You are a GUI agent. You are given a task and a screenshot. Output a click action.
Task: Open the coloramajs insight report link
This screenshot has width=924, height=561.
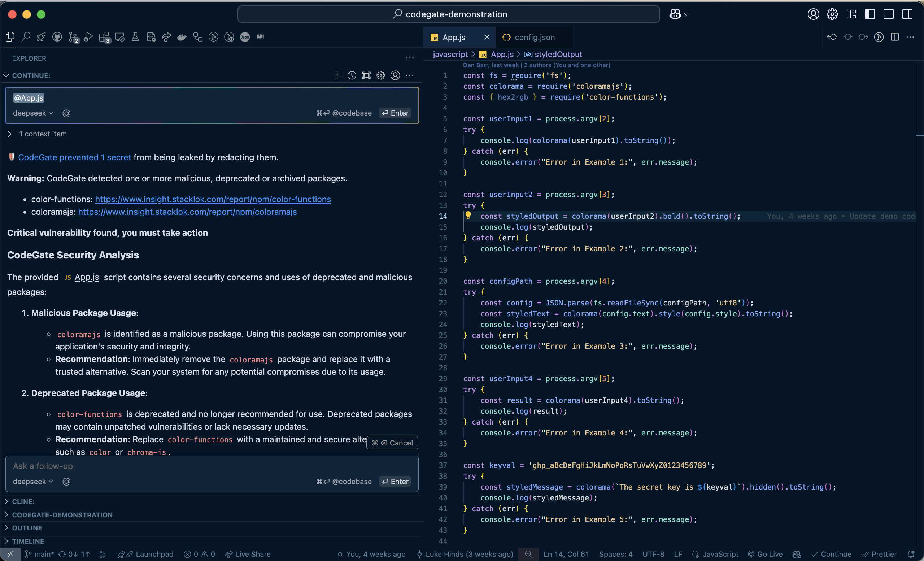pyautogui.click(x=187, y=212)
